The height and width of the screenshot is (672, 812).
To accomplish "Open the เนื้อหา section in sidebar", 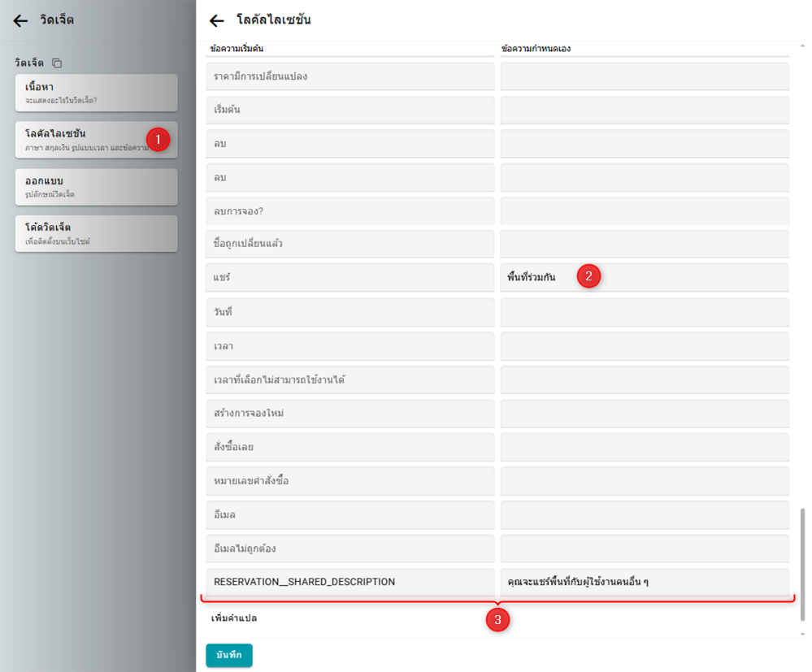I will pos(96,93).
